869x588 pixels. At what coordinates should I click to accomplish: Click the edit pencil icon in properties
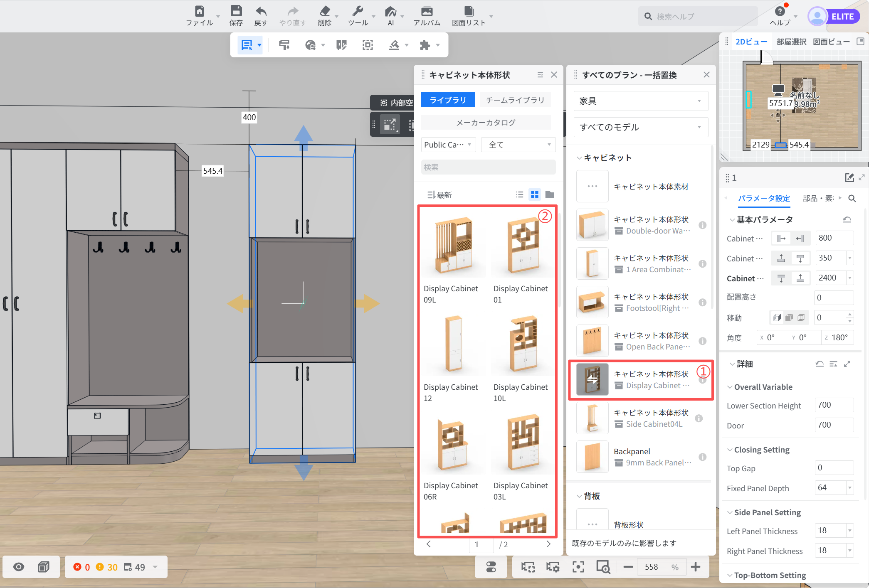(x=849, y=178)
